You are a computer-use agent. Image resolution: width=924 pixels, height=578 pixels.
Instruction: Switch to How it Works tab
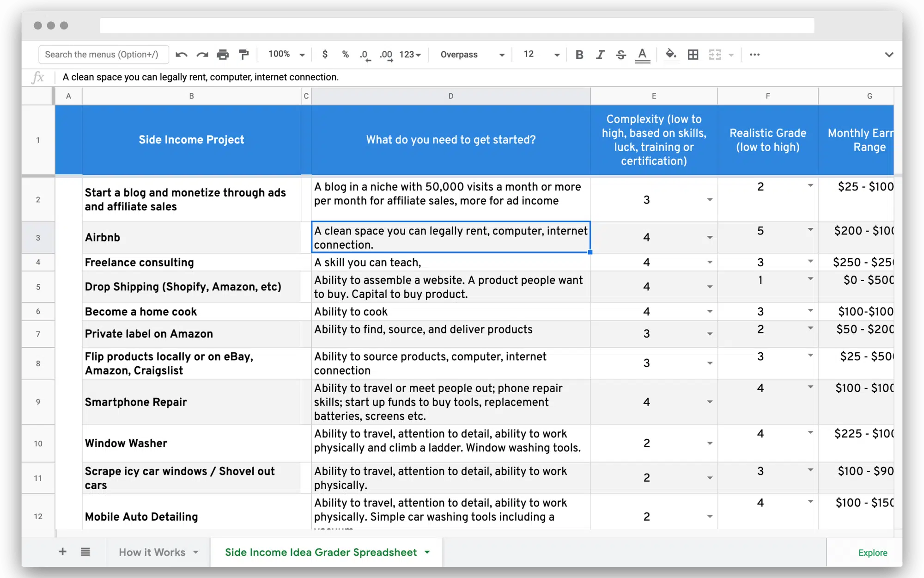[x=152, y=552]
